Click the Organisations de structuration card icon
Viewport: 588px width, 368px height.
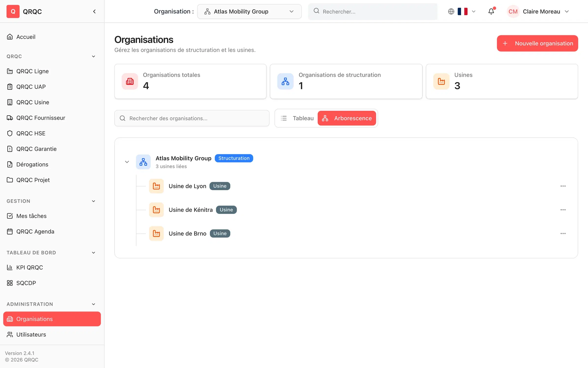click(285, 81)
